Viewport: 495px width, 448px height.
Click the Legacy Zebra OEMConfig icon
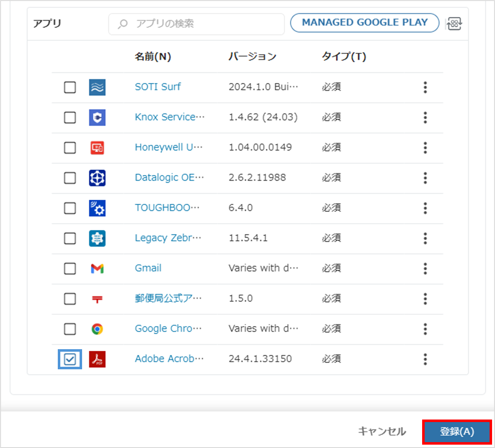point(97,238)
